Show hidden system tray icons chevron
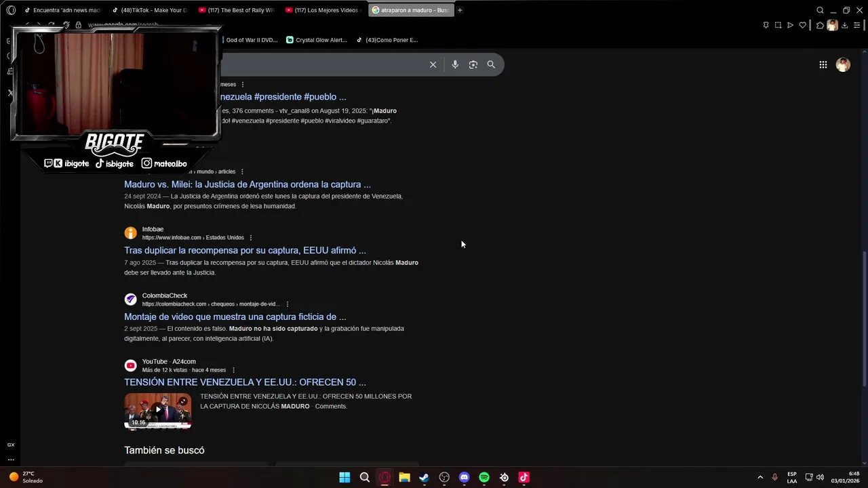 pyautogui.click(x=759, y=477)
